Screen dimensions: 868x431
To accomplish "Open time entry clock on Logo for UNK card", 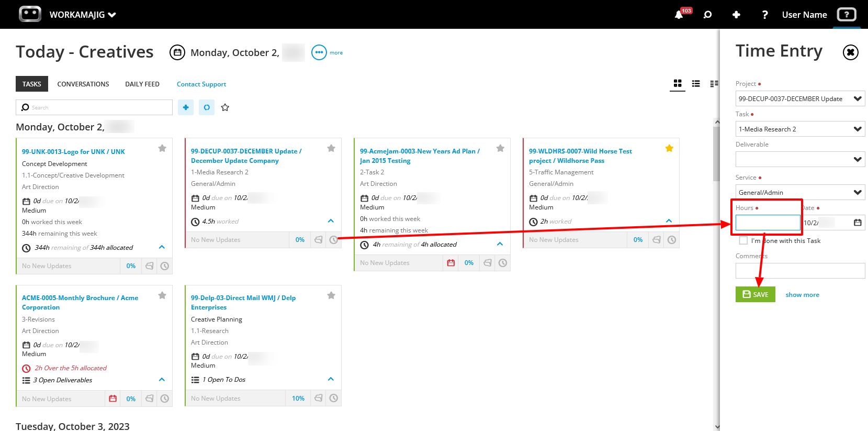I will click(165, 266).
